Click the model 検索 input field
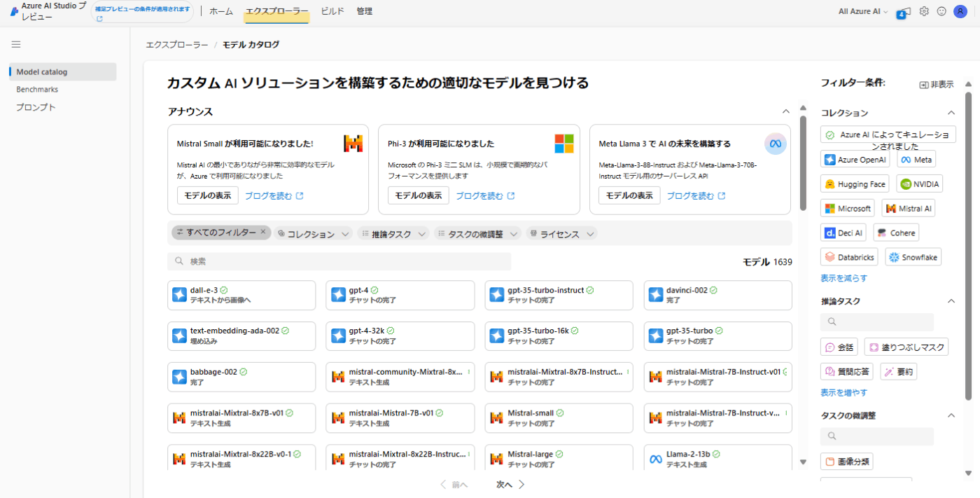Viewport: 980px width, 498px height. point(339,261)
